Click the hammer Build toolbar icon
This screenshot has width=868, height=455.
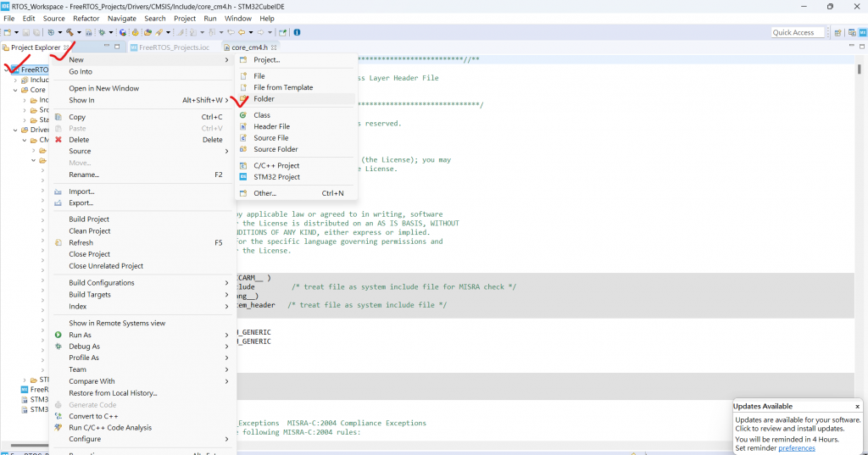pos(70,33)
